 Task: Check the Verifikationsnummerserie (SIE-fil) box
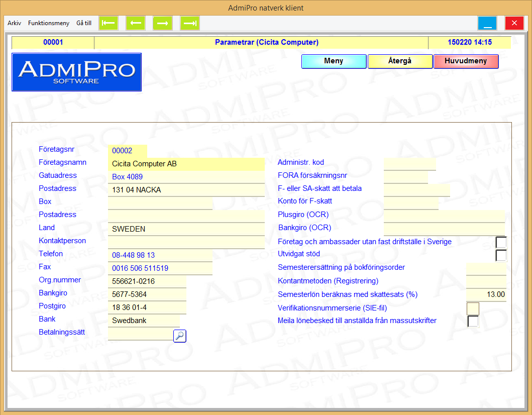coord(473,308)
